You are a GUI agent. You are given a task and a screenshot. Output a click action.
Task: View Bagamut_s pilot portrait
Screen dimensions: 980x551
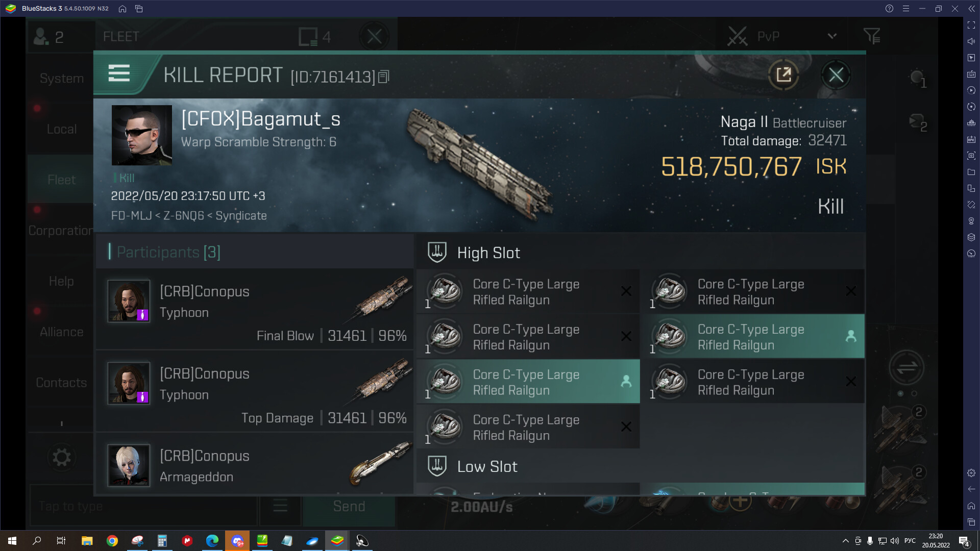pos(142,135)
